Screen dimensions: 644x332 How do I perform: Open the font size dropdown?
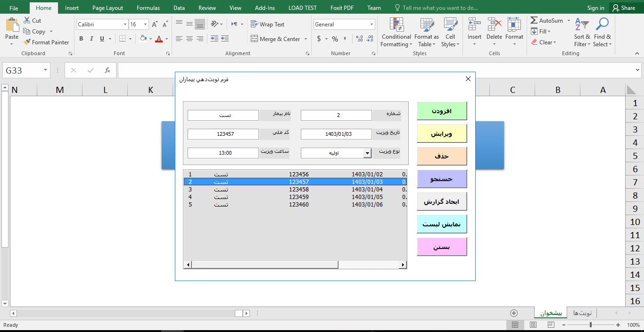[x=145, y=24]
